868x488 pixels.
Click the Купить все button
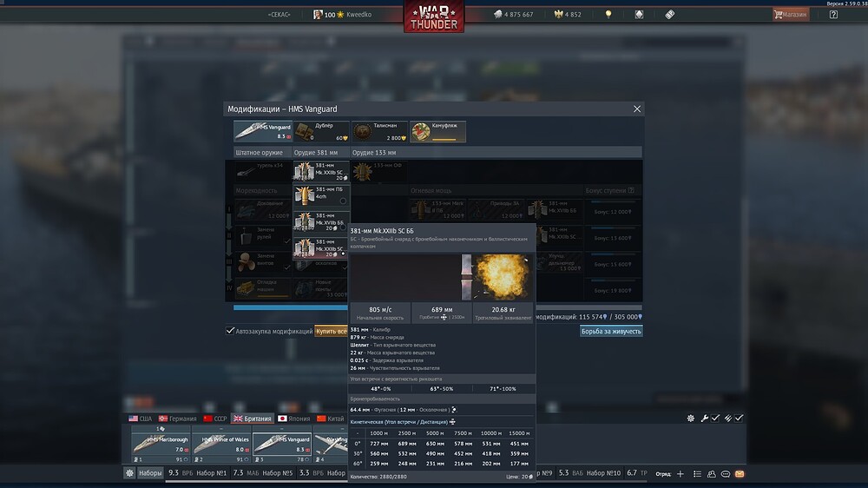[x=331, y=331]
